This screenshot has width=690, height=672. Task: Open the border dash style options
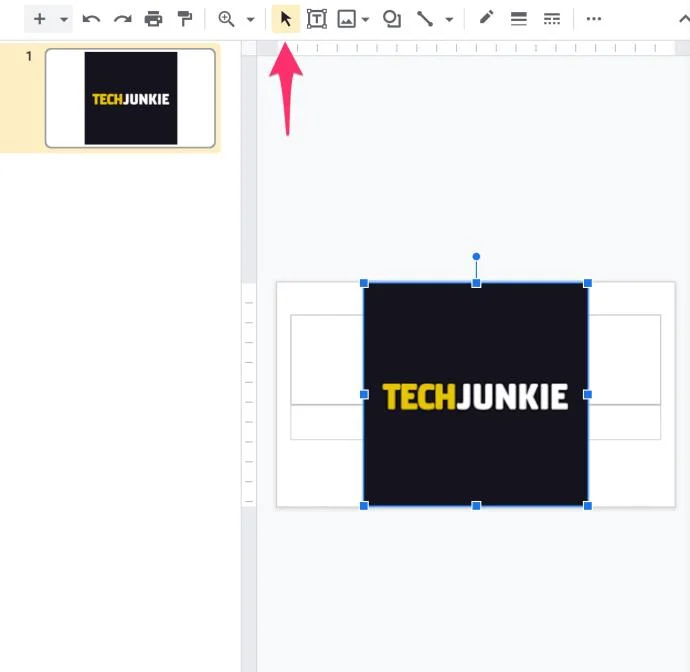click(x=552, y=19)
